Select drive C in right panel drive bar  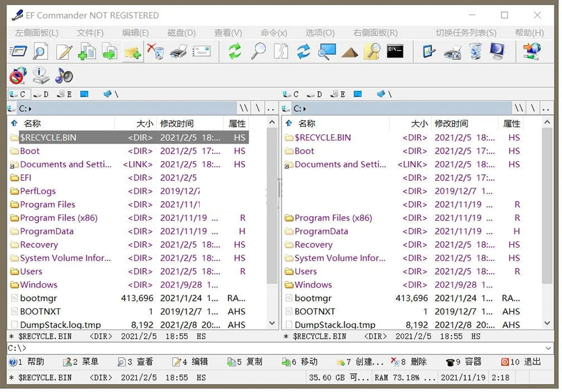[x=291, y=94]
